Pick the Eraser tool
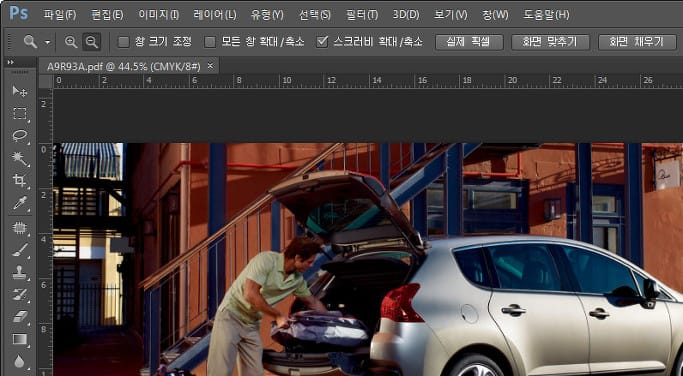Screen dimensions: 683x376 [20, 317]
